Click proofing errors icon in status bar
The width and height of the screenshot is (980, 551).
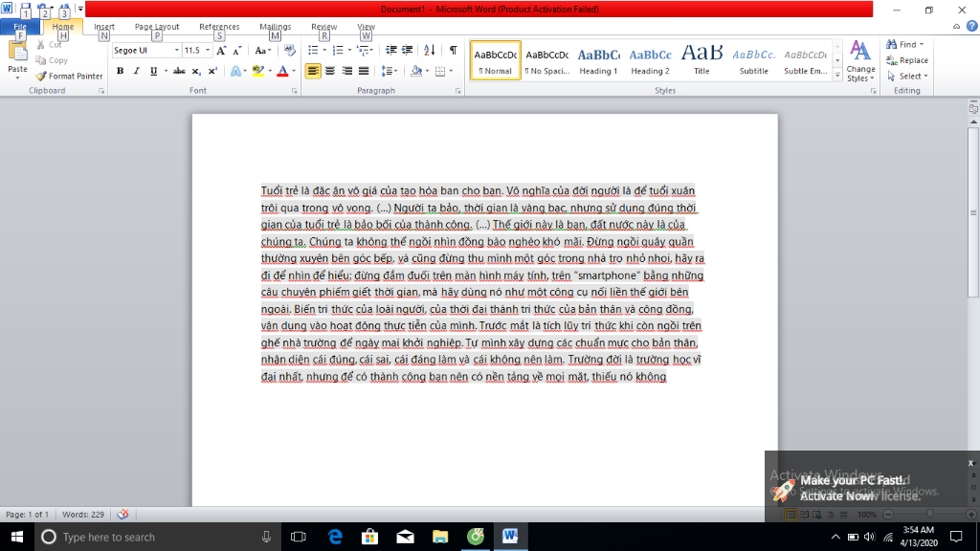(122, 514)
